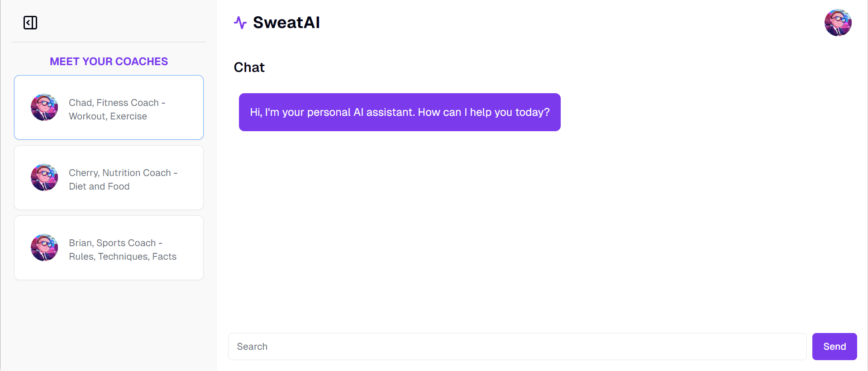
Task: Click Chad's coach avatar image
Action: 44,107
